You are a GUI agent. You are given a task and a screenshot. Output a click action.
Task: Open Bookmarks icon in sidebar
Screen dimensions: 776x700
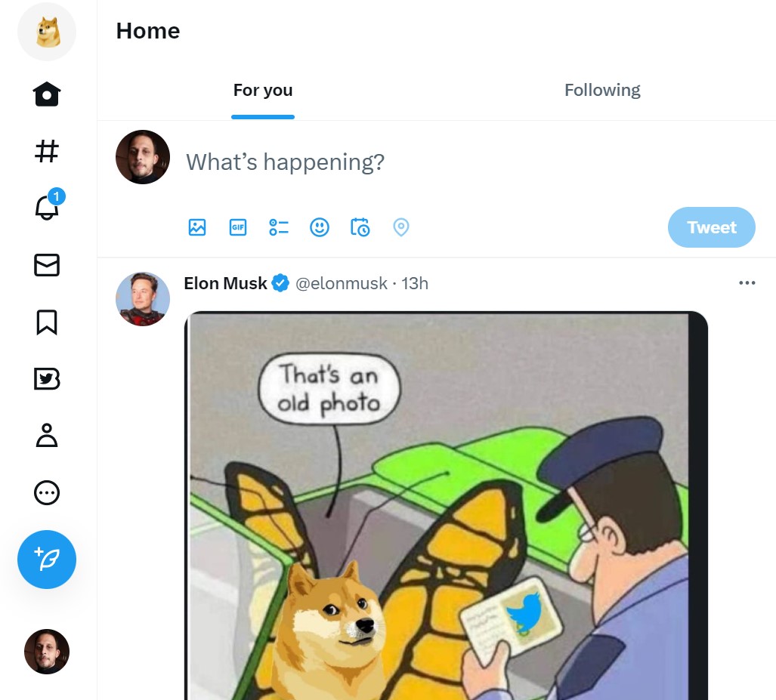tap(47, 322)
